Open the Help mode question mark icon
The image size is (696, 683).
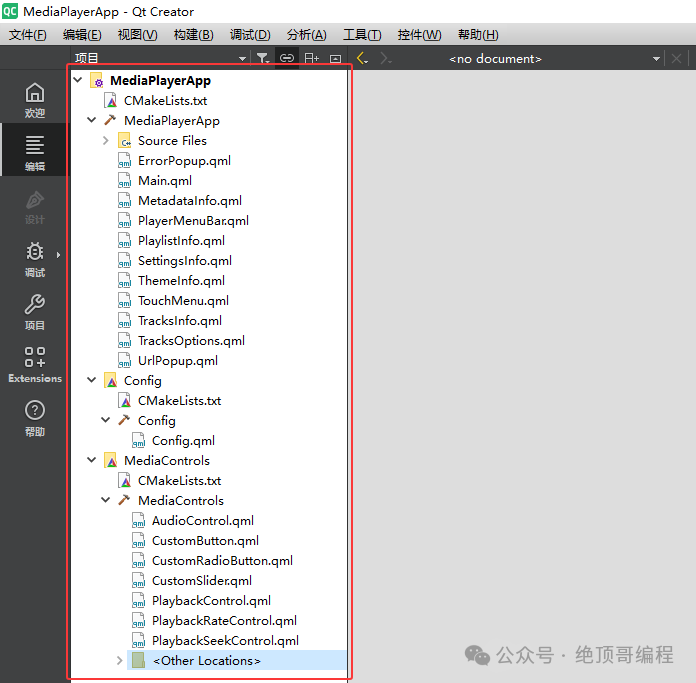(x=35, y=418)
